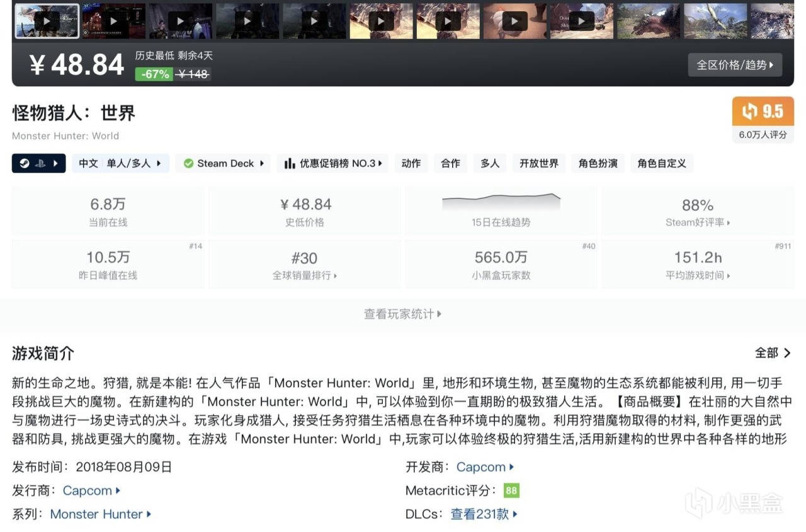Select the 角色自定义 tag
This screenshot has width=806, height=532.
[662, 164]
